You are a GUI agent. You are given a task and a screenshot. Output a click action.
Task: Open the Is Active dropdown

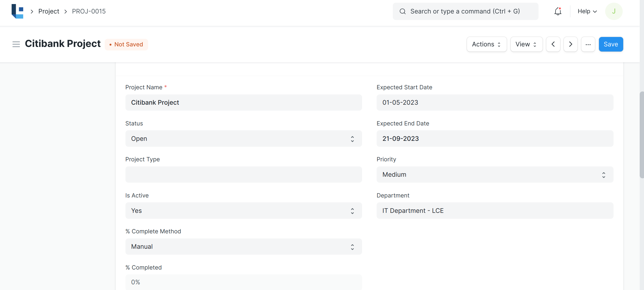pyautogui.click(x=243, y=211)
